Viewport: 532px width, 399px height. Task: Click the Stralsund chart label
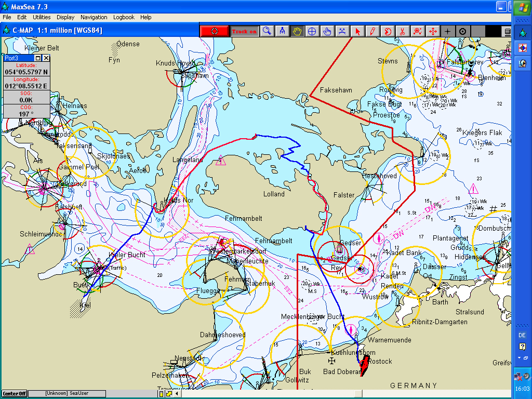470,312
